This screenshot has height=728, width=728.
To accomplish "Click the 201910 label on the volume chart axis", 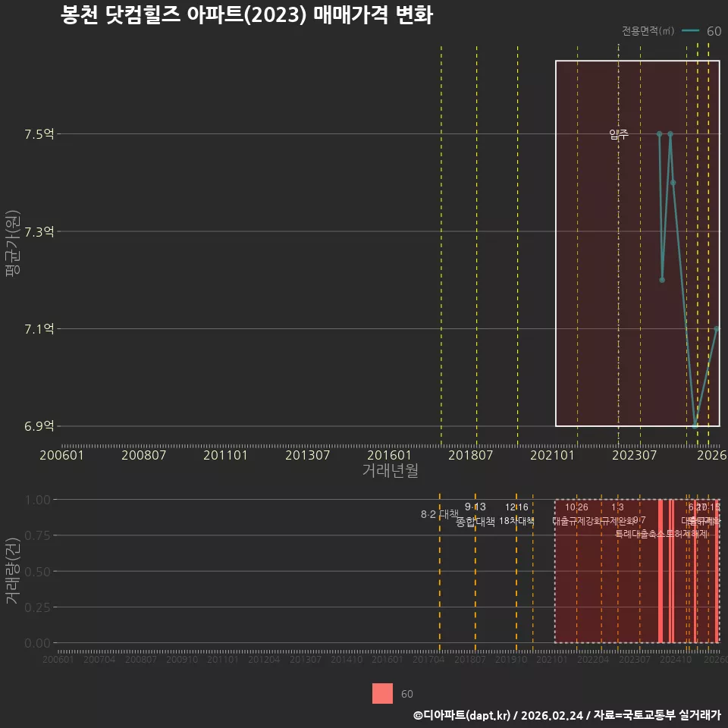I will 511,659.
